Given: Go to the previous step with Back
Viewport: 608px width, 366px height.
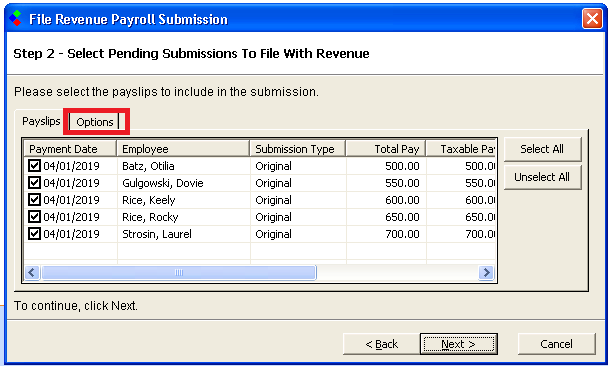Looking at the screenshot, I should point(382,344).
